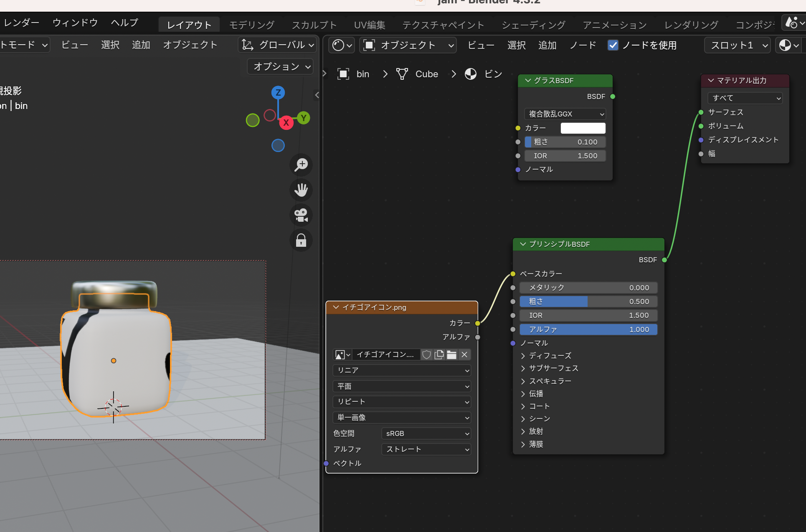Open the 複合散乱GGX distribution dropdown

565,114
